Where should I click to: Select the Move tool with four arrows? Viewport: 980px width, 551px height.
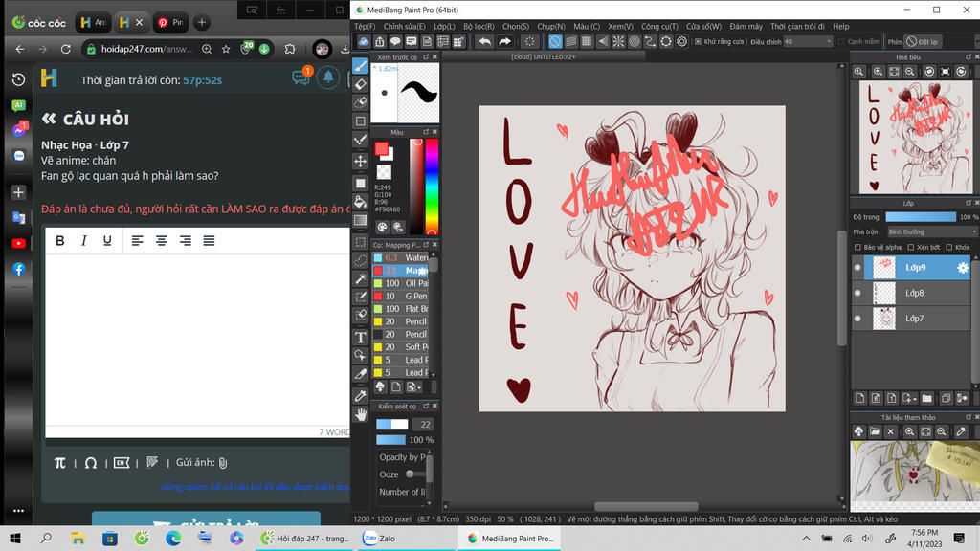point(361,161)
